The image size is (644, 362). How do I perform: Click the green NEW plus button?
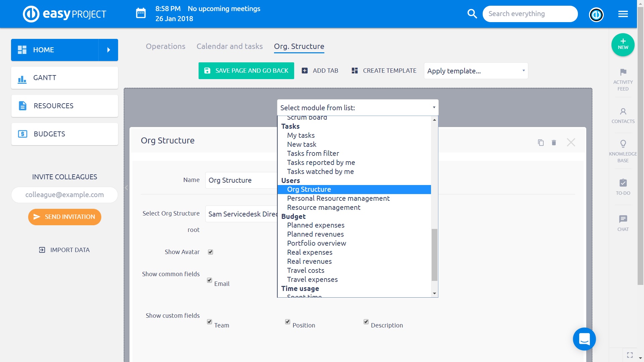(x=623, y=45)
